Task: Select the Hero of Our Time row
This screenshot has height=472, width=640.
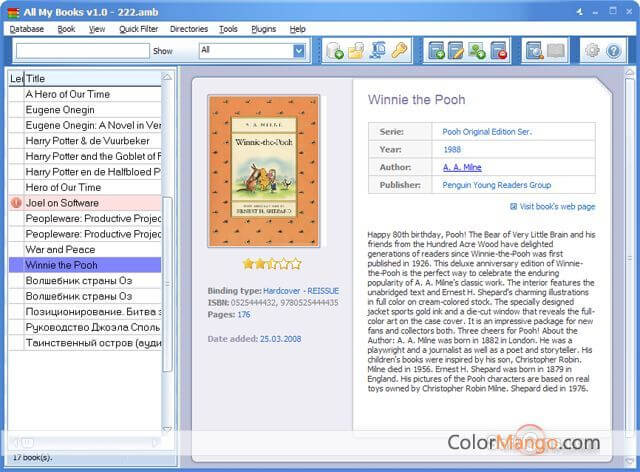Action: [x=85, y=187]
